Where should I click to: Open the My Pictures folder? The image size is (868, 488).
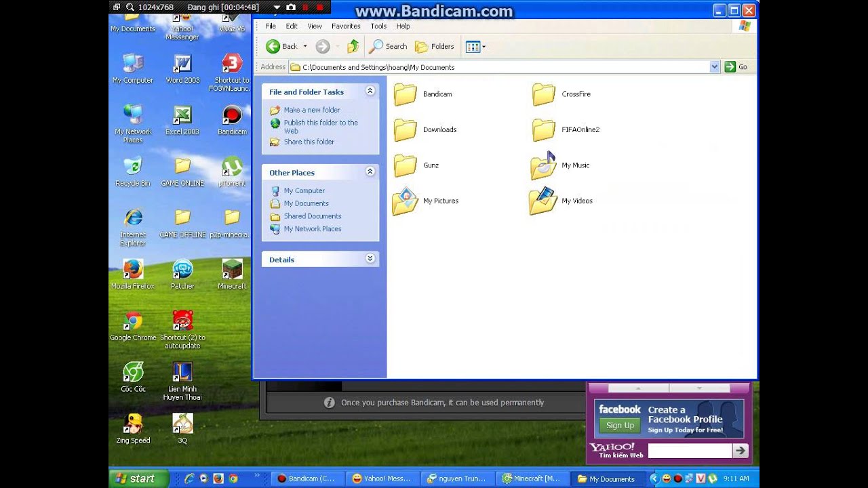click(425, 201)
